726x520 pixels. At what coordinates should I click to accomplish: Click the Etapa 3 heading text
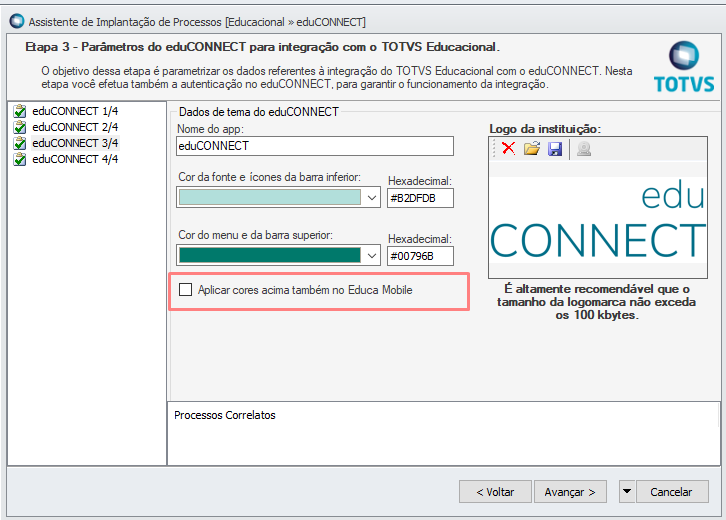263,47
